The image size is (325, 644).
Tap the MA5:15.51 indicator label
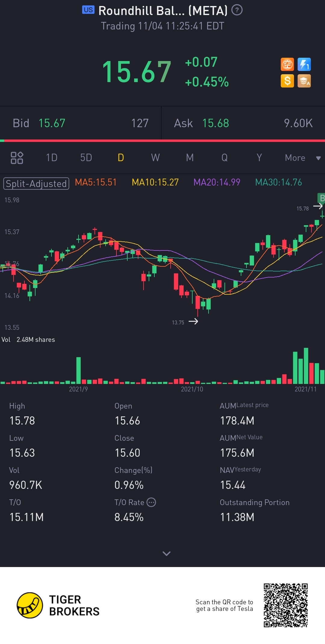point(96,182)
